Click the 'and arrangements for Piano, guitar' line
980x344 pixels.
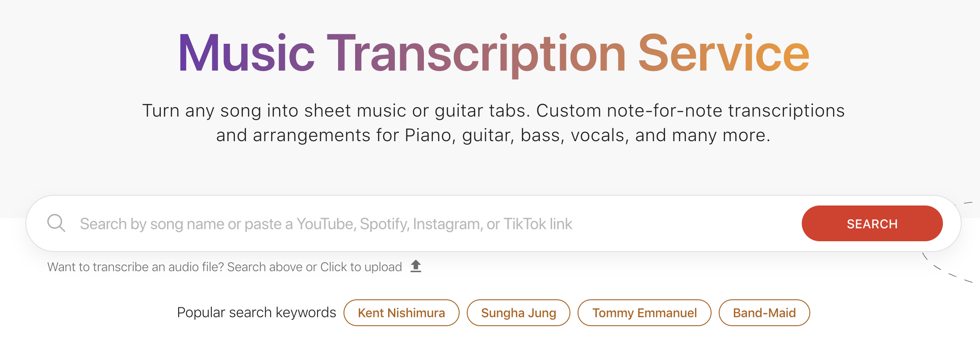pyautogui.click(x=365, y=135)
